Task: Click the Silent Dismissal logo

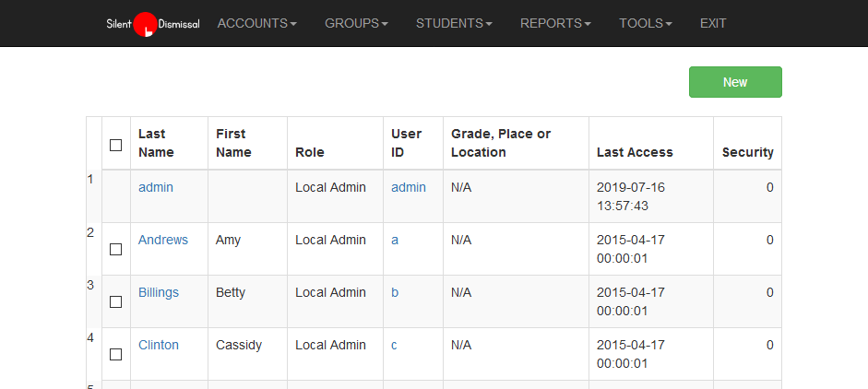Action: click(152, 24)
